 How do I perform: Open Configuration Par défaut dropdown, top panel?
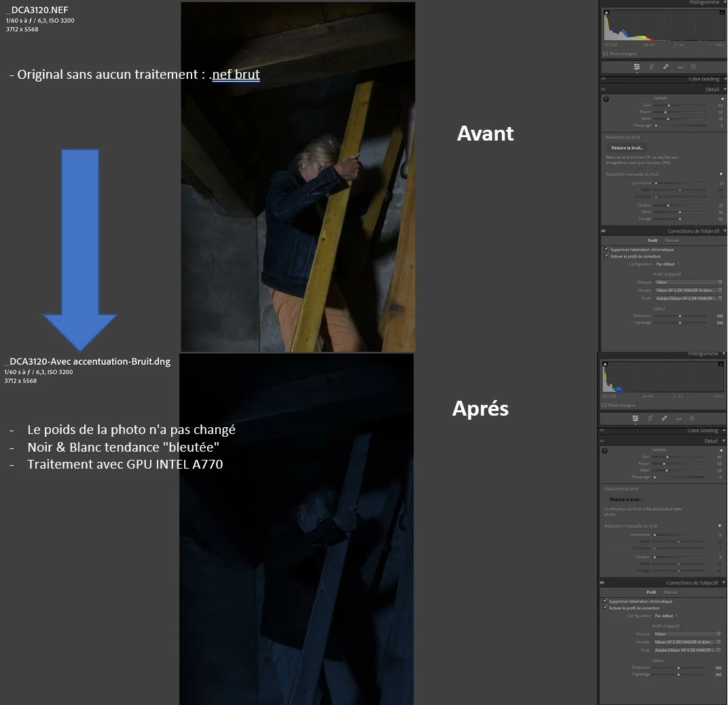667,264
